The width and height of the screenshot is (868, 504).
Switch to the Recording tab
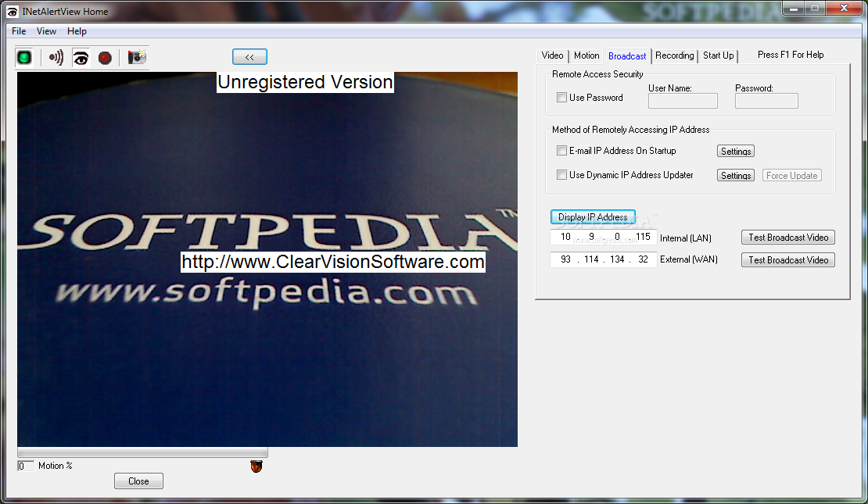click(674, 55)
